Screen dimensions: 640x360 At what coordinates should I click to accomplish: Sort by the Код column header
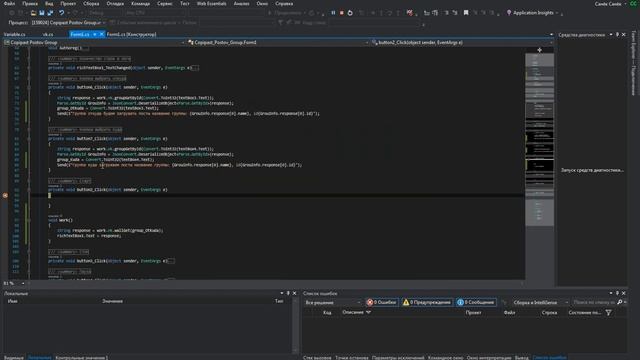[x=327, y=313]
